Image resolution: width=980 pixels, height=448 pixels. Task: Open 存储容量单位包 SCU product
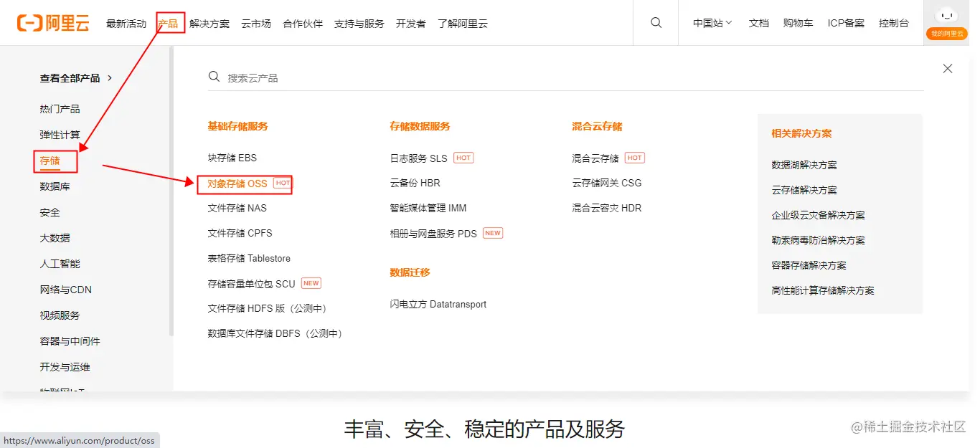tap(252, 284)
